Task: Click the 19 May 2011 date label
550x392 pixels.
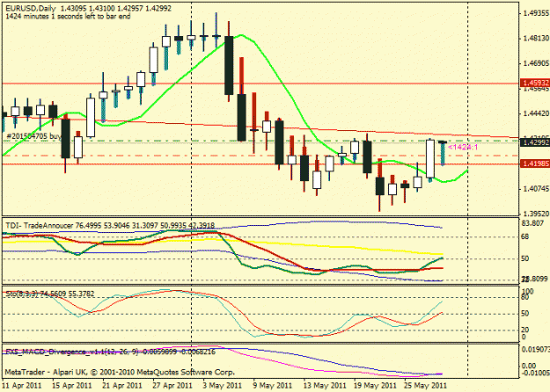Action: point(375,386)
